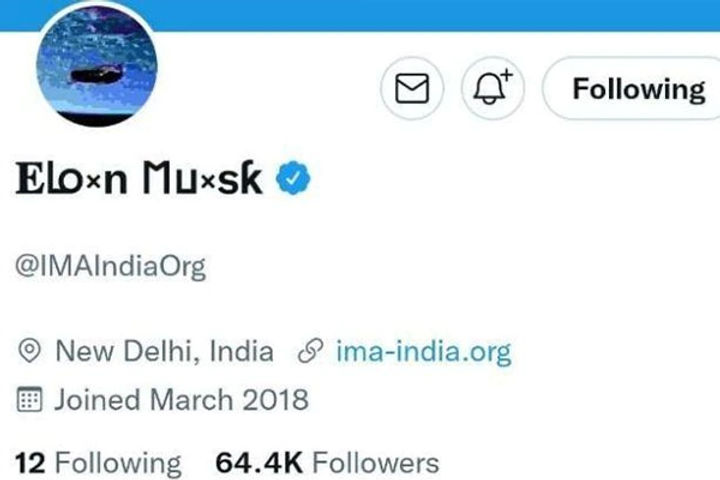This screenshot has height=480, width=720.
Task: Enable notifications with the bell icon
Action: (490, 89)
